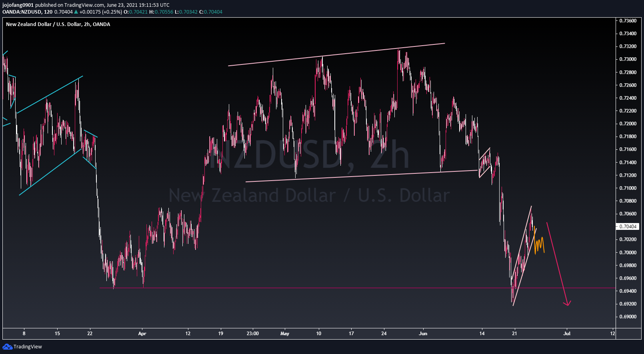This screenshot has width=644, height=354.
Task: Click the 0.69400 price axis label
Action: click(x=628, y=291)
